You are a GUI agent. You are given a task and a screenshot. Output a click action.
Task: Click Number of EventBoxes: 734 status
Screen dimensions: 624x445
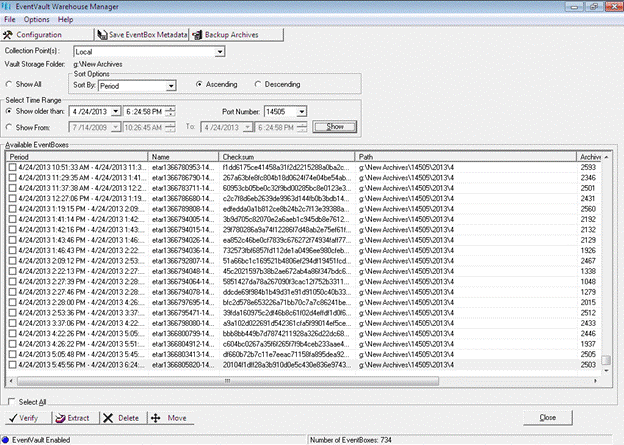(351, 440)
